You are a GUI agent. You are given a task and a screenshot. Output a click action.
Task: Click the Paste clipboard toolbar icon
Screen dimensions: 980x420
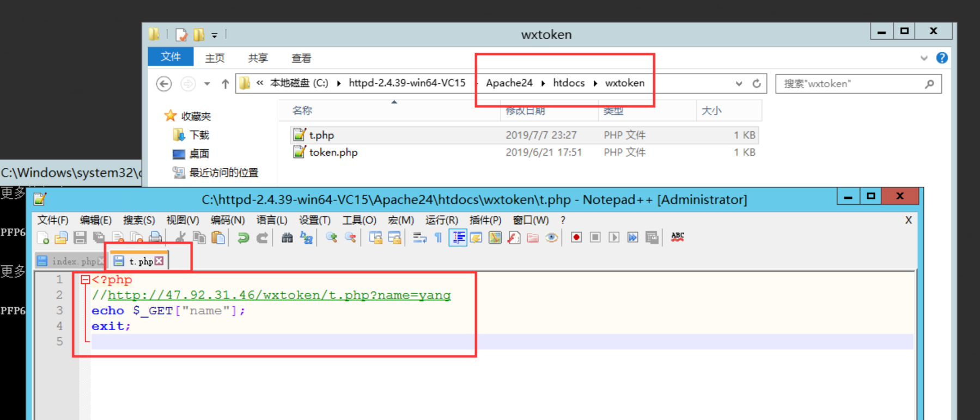click(218, 238)
